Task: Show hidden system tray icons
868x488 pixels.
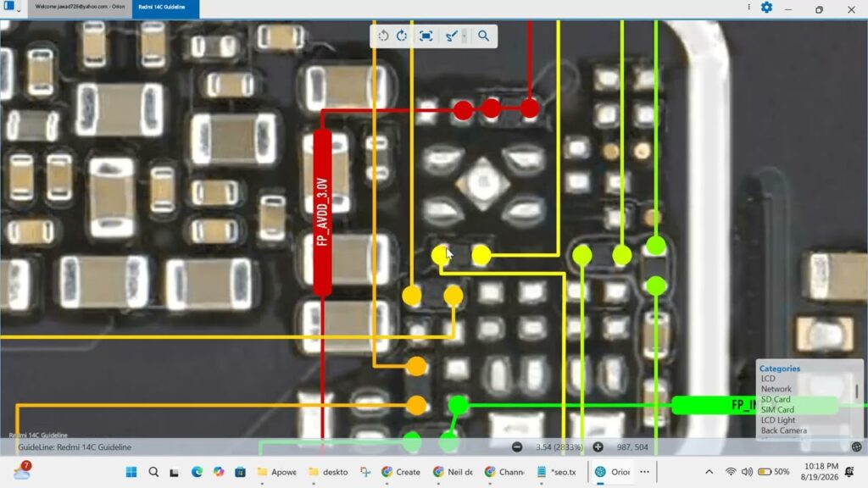Action: 709,472
